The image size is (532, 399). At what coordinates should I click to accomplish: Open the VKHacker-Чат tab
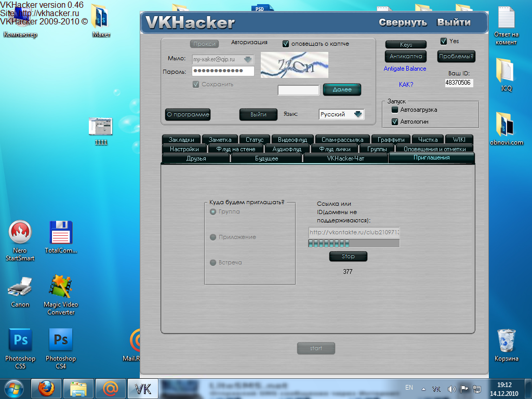(345, 158)
